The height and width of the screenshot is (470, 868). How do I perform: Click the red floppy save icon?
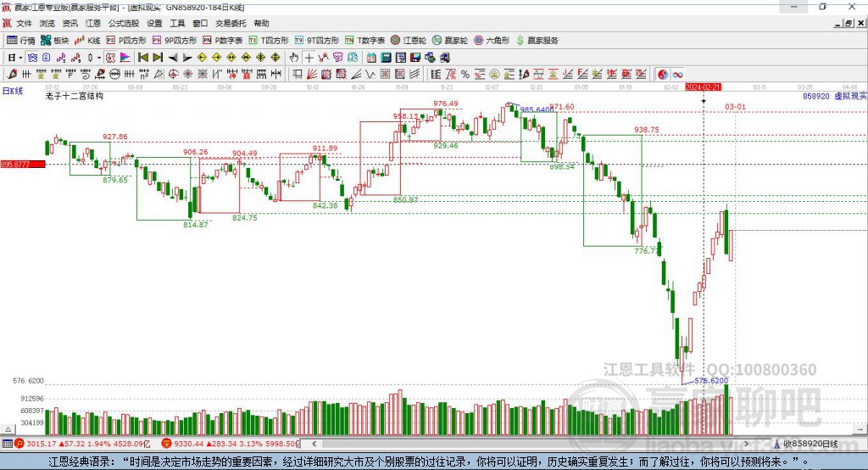pos(415,58)
